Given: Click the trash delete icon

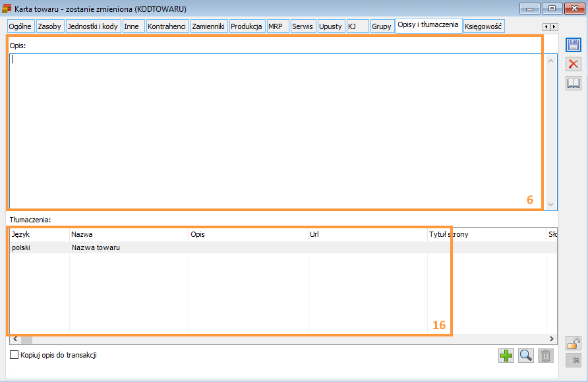Looking at the screenshot, I should click(x=545, y=356).
